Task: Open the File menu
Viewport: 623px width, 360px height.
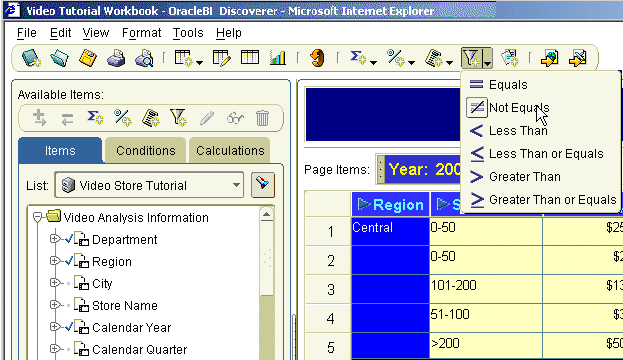Action: pyautogui.click(x=27, y=33)
